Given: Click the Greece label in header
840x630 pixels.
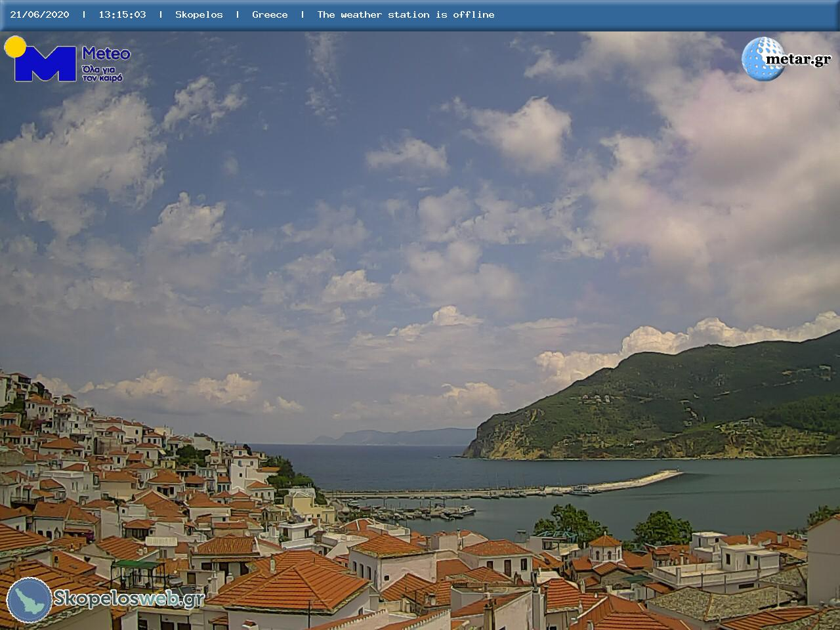Looking at the screenshot, I should pos(270,14).
